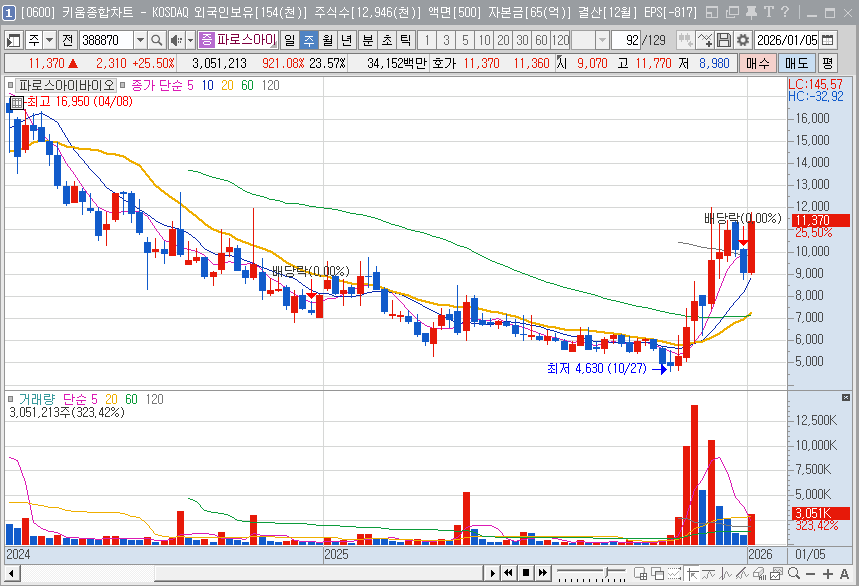859x586 pixels.
Task: Close the volume pane with its x
Action: pyautogui.click(x=846, y=397)
